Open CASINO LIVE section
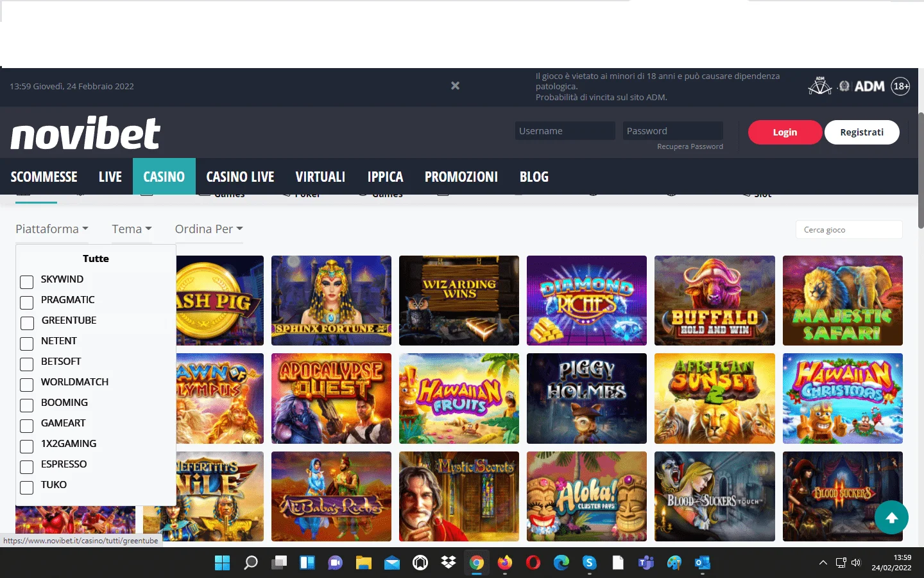This screenshot has height=578, width=924. (x=240, y=177)
